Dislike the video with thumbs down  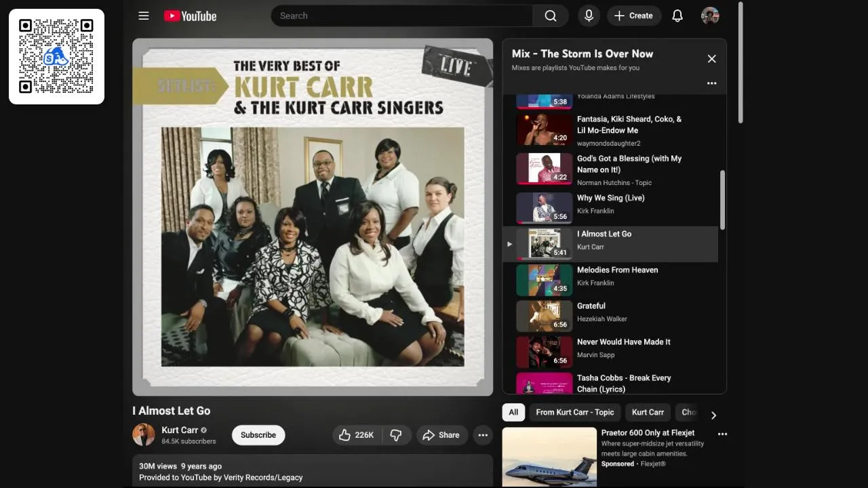[x=397, y=435]
